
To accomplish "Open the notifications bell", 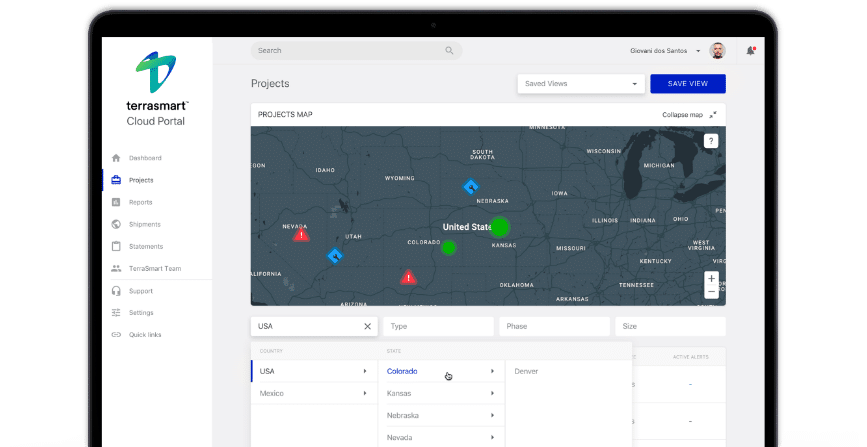I will click(750, 50).
